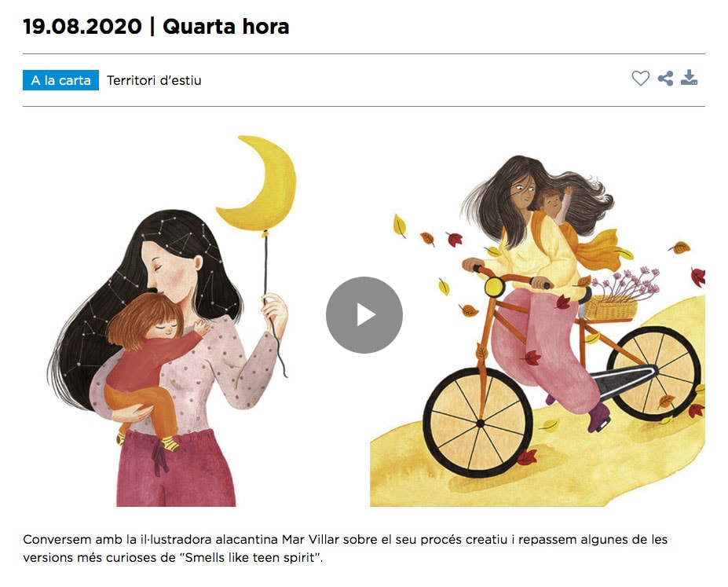Screen dimensions: 728x587
Task: Click the yellow crescent moon balloon
Action: 258,183
